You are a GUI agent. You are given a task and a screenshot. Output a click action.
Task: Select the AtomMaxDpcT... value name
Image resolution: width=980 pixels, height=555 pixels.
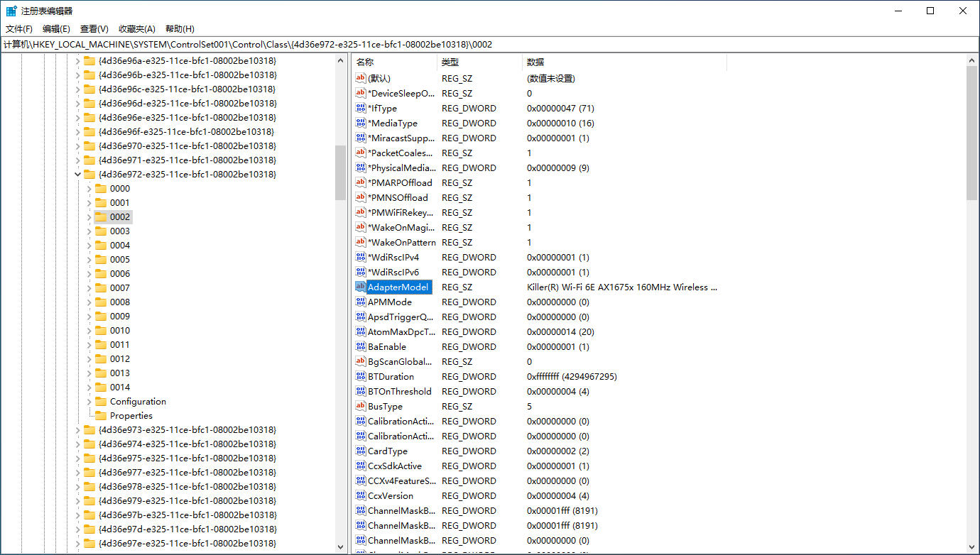click(401, 331)
